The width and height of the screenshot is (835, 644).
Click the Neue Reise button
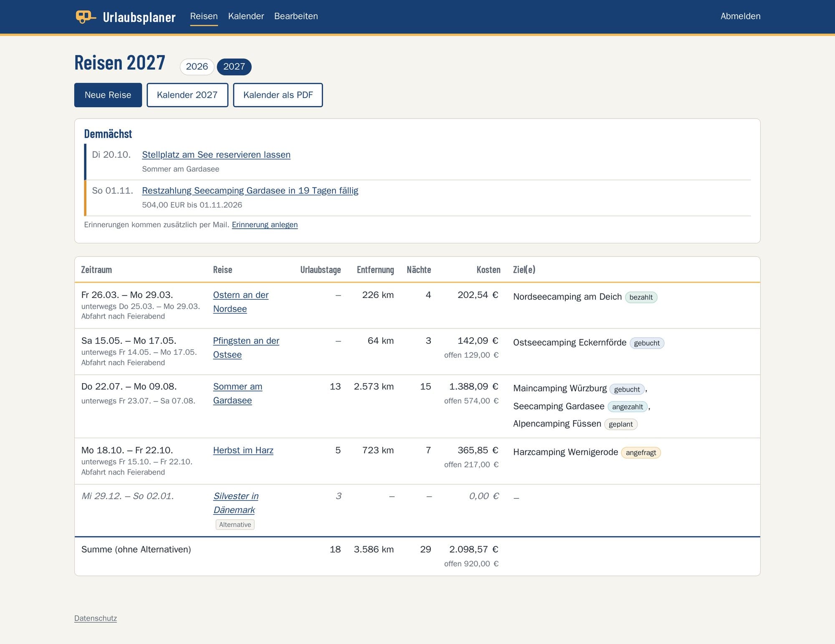click(x=108, y=95)
